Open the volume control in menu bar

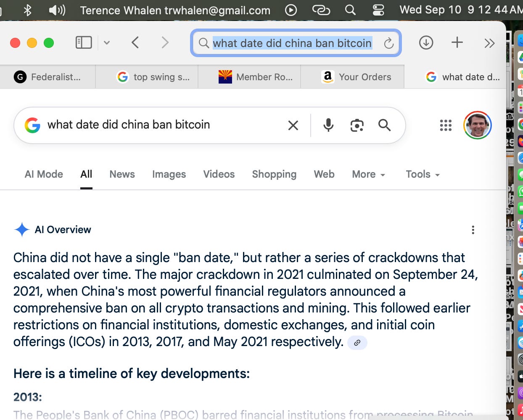click(57, 10)
